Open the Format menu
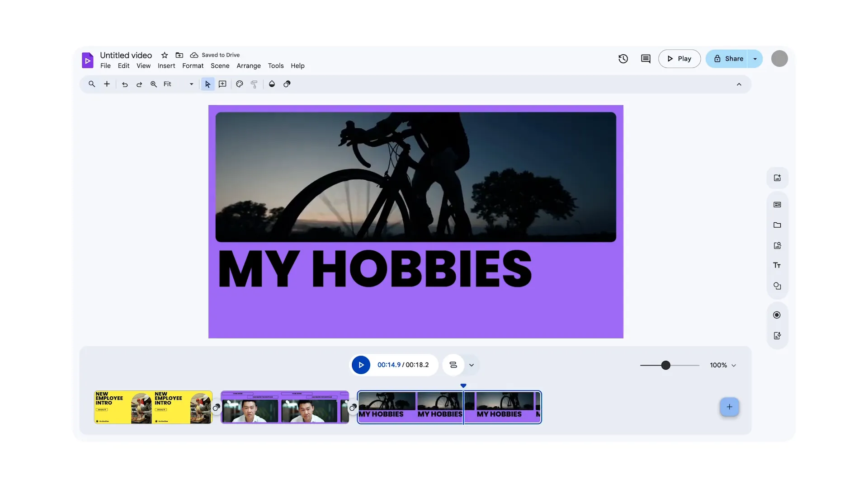This screenshot has width=868, height=488. coord(193,66)
